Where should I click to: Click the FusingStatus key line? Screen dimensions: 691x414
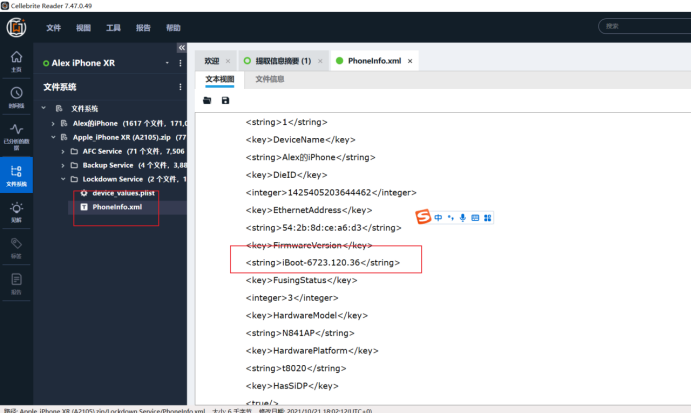pyautogui.click(x=301, y=280)
